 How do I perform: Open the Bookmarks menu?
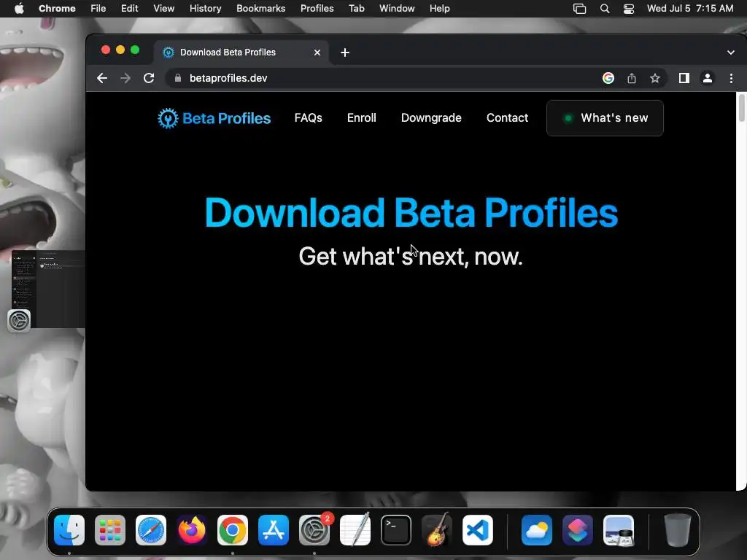pos(261,9)
